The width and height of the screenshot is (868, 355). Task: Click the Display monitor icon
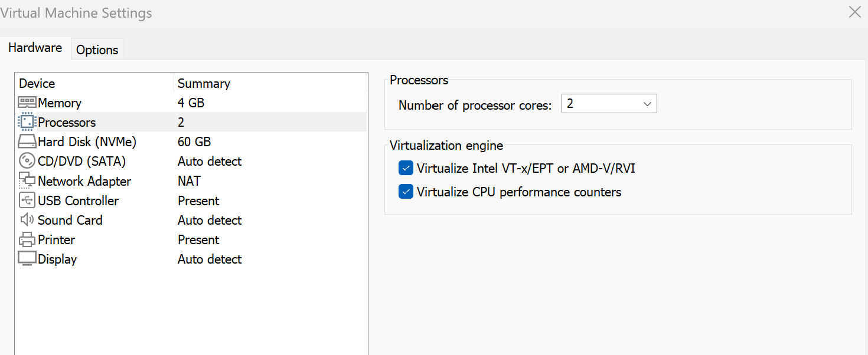click(x=27, y=259)
